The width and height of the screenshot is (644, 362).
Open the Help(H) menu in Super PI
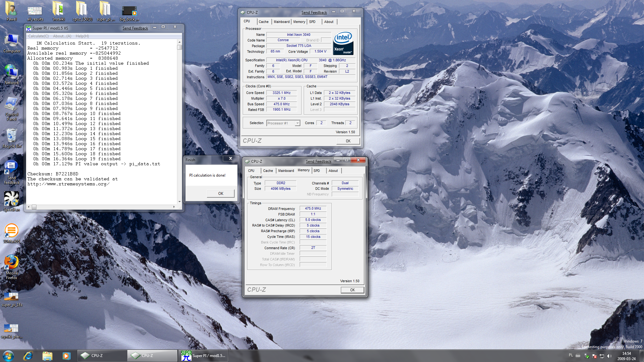click(82, 36)
